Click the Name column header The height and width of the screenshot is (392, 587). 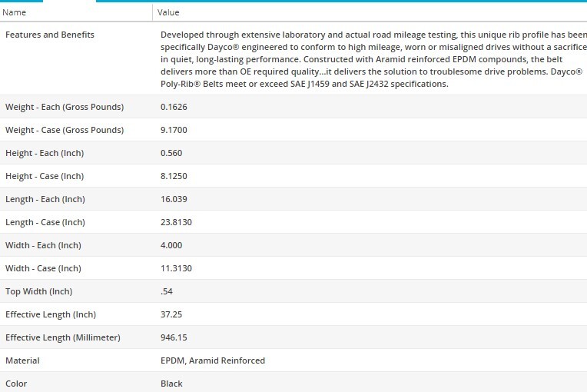pyautogui.click(x=15, y=12)
